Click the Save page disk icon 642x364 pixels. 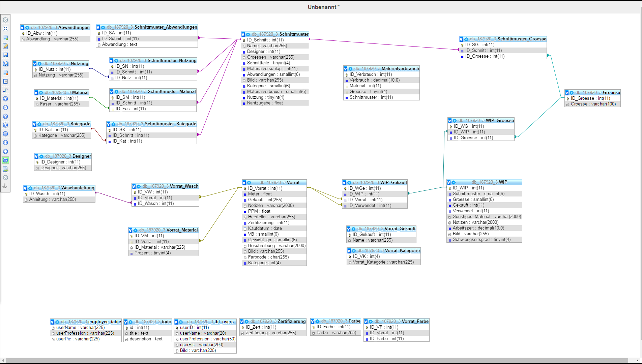[5, 55]
